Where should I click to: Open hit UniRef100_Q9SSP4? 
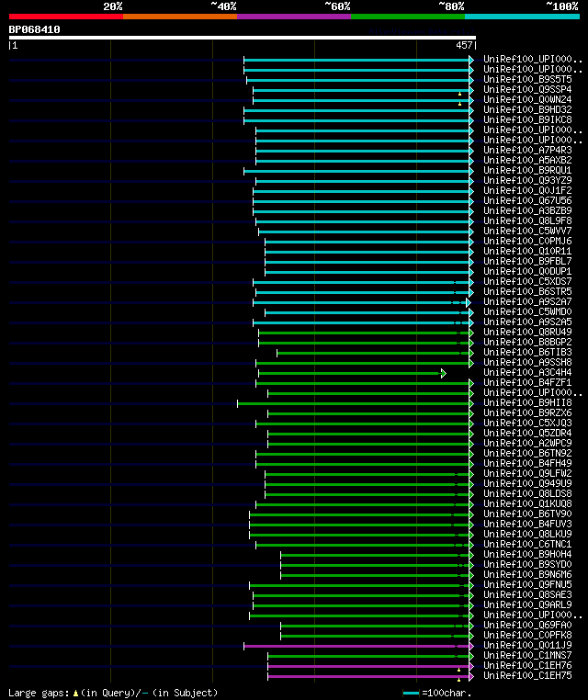527,89
